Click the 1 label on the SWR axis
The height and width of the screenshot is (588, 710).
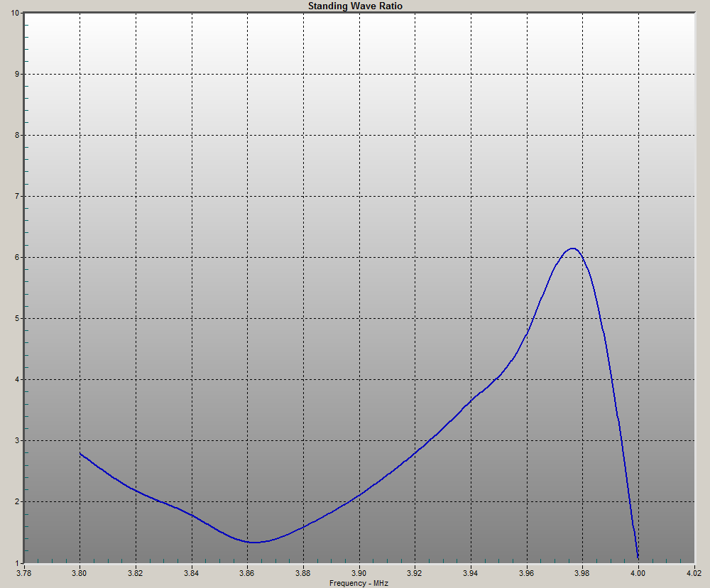pyautogui.click(x=18, y=562)
